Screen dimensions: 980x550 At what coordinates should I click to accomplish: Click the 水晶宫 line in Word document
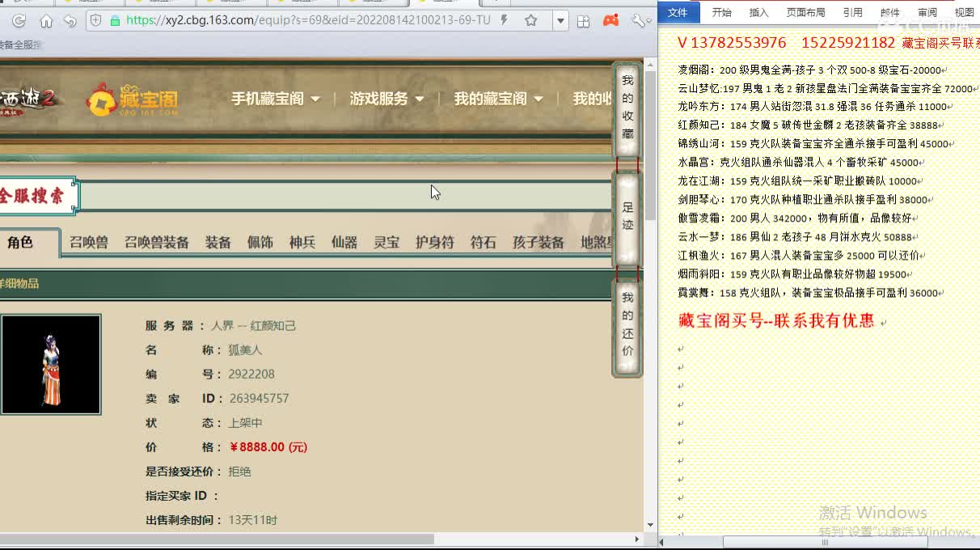click(800, 163)
